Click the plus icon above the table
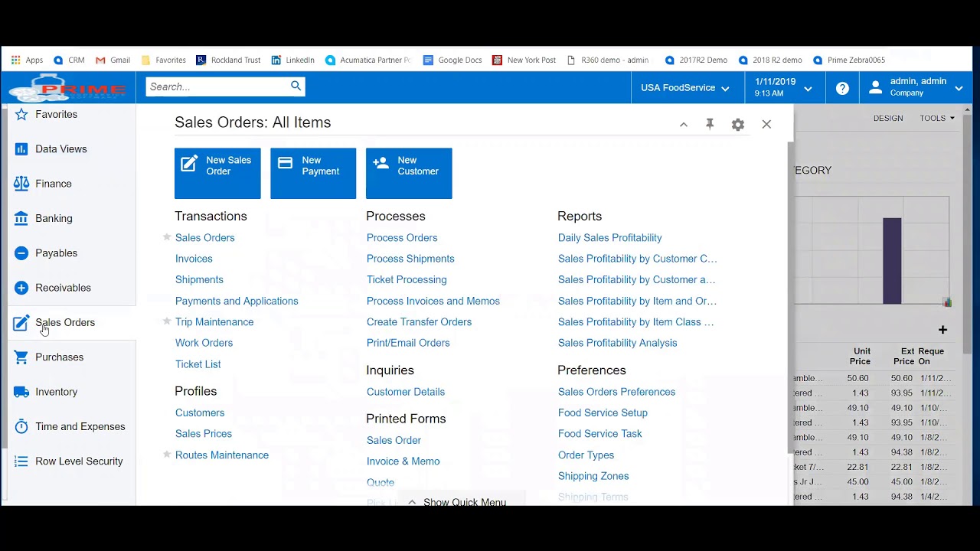This screenshot has width=980, height=551. 942,330
